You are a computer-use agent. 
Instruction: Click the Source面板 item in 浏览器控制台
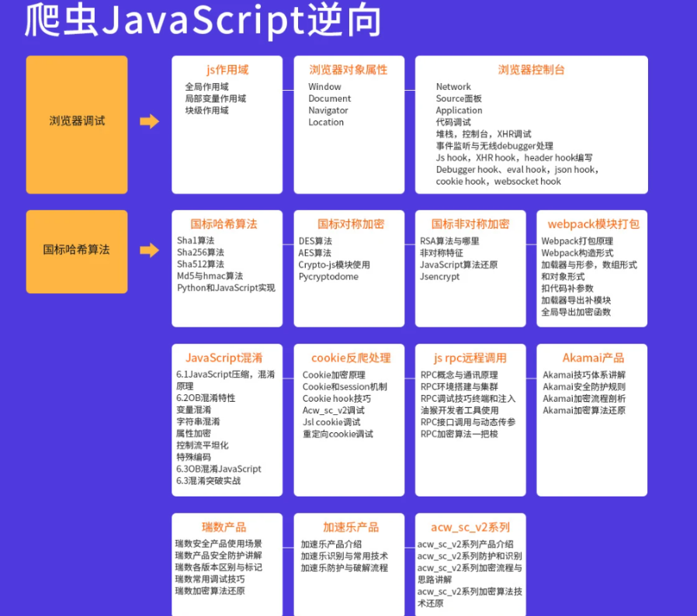459,99
